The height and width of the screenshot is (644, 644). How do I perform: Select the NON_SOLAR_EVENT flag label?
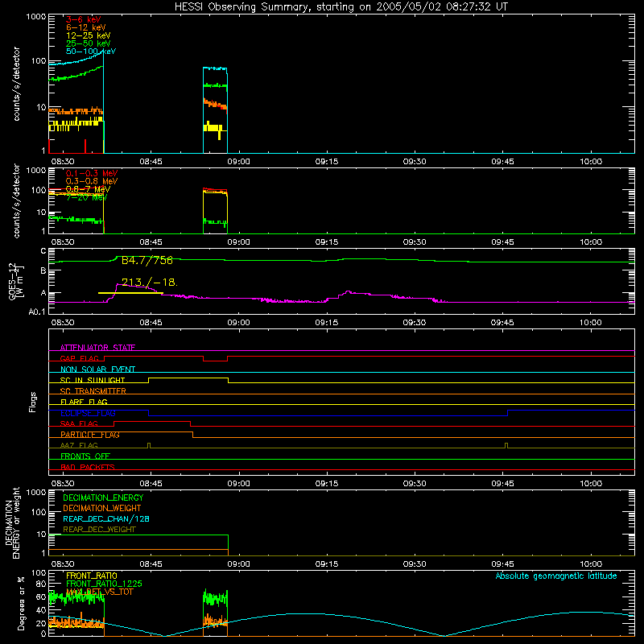coord(97,369)
